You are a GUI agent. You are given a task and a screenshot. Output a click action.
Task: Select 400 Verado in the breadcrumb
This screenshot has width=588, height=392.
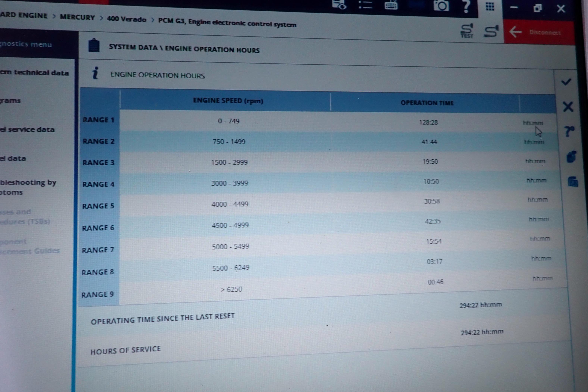(126, 19)
